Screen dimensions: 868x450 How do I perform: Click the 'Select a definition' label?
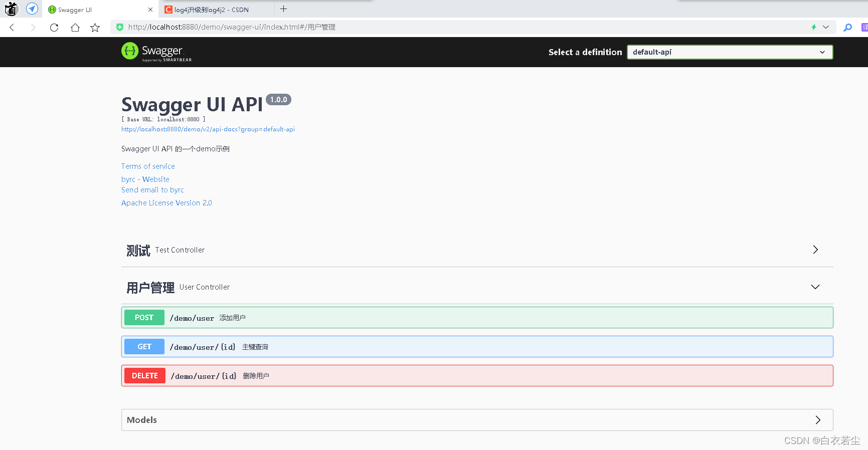585,52
